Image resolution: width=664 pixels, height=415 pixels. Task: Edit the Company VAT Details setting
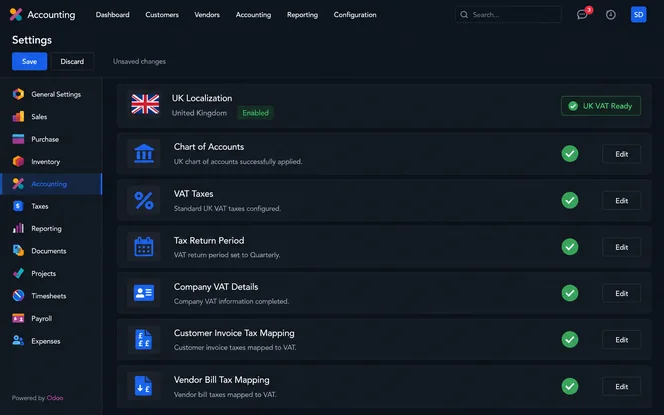(x=621, y=293)
